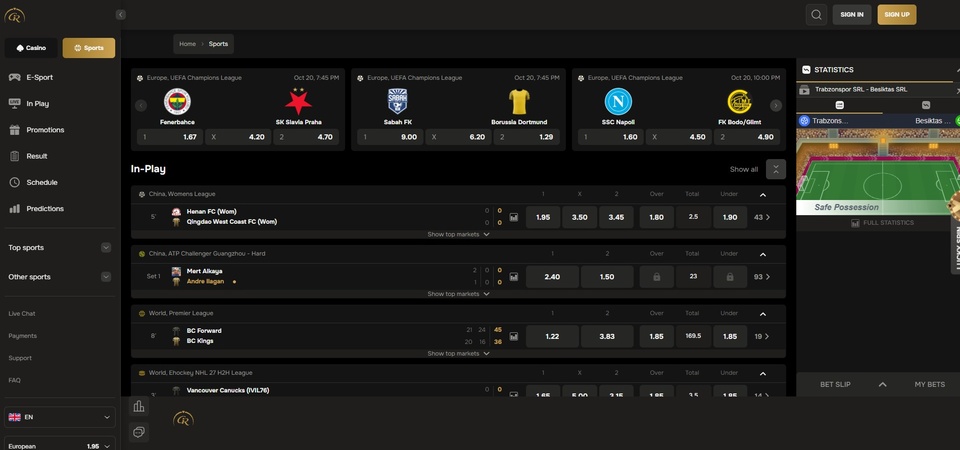Select second statistics view tab

pos(925,105)
